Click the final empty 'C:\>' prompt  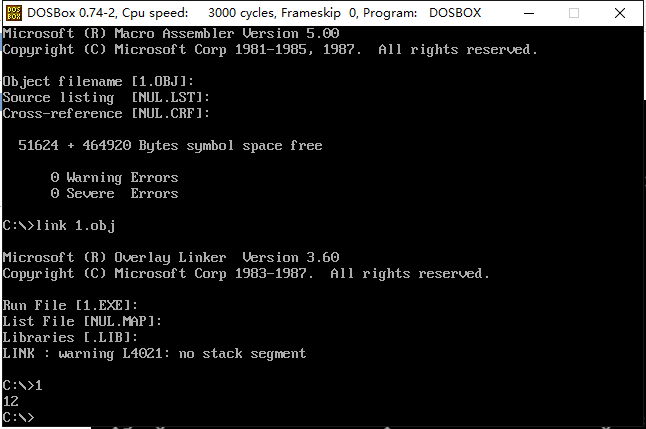point(19,417)
